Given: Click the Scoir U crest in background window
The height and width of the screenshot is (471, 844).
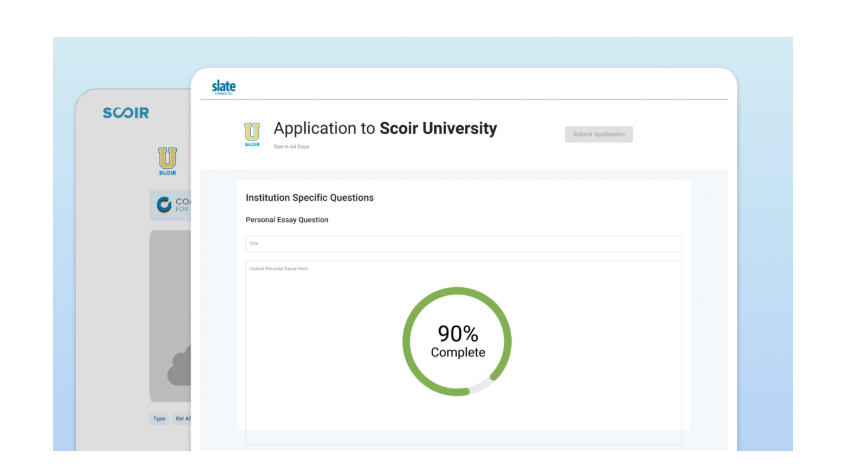Looking at the screenshot, I should click(167, 161).
